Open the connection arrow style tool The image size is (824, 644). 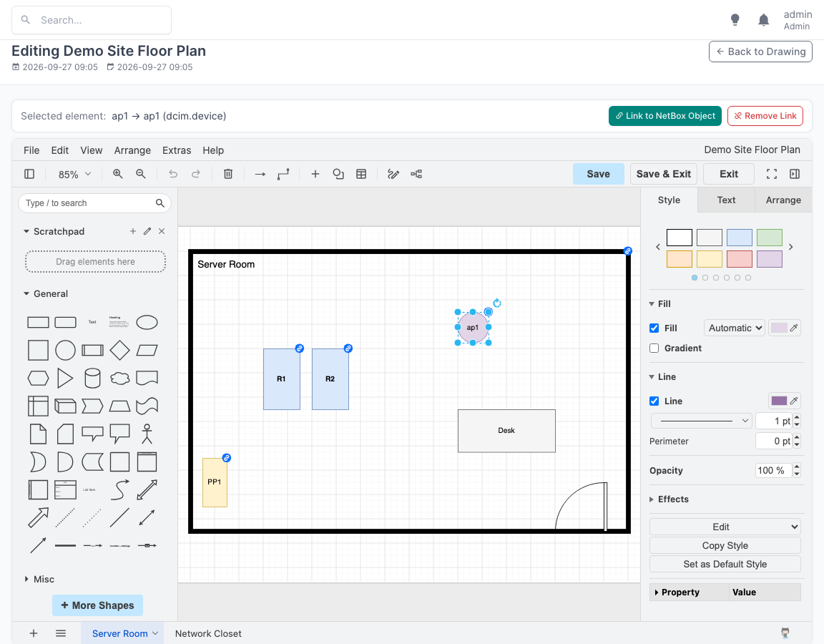(x=260, y=174)
